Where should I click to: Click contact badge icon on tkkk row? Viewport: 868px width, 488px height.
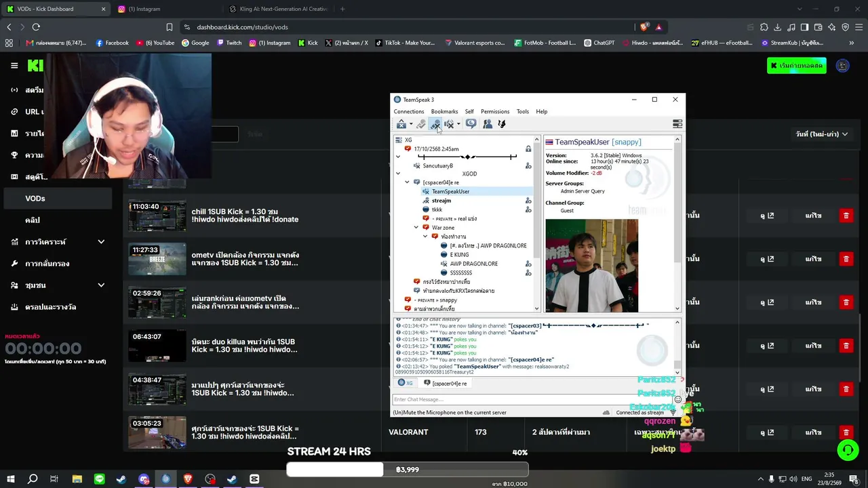pos(528,209)
